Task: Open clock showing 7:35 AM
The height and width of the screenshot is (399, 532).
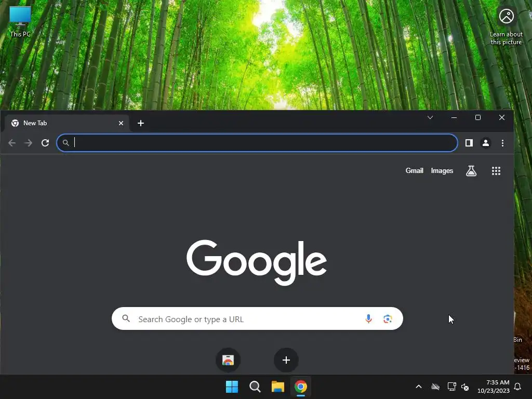Action: tap(494, 387)
